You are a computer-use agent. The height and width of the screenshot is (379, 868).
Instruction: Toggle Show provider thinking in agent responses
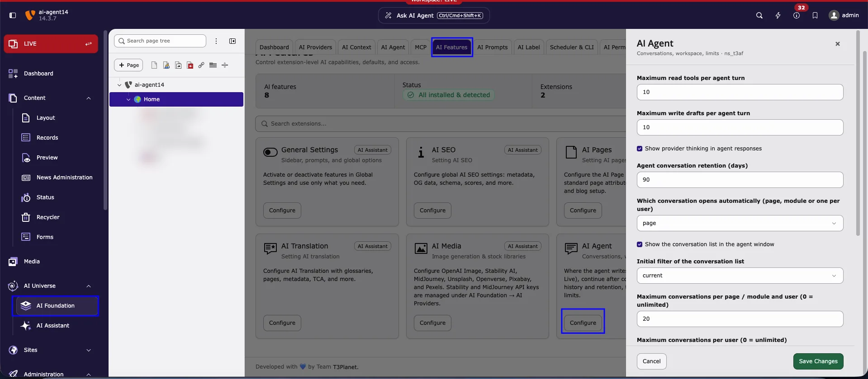640,149
